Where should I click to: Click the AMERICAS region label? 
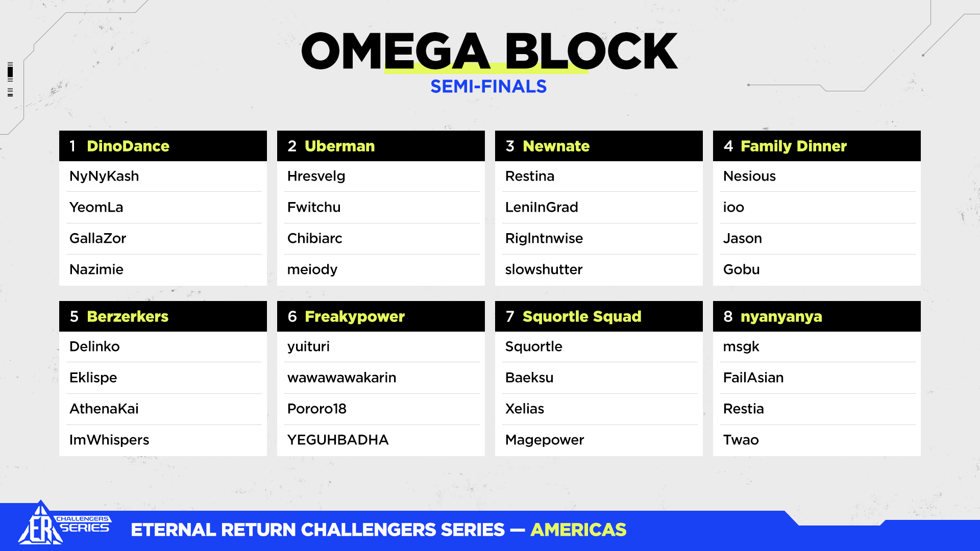(578, 530)
